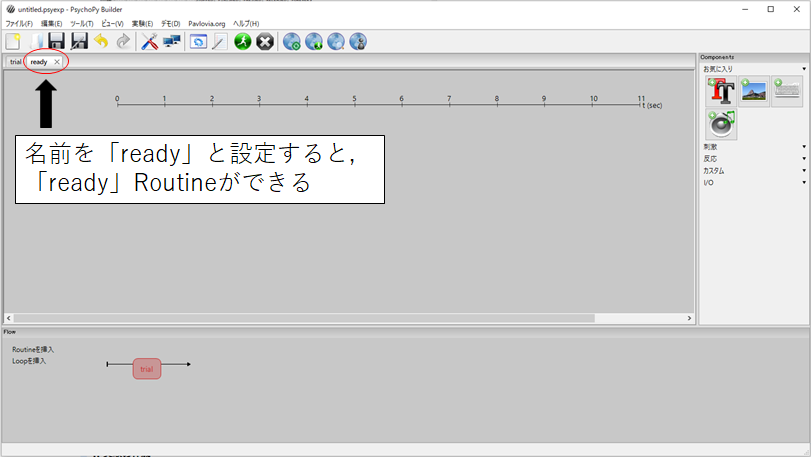Viewport: 811px width, 457px height.
Task: Click the Undo arrow icon
Action: (101, 41)
